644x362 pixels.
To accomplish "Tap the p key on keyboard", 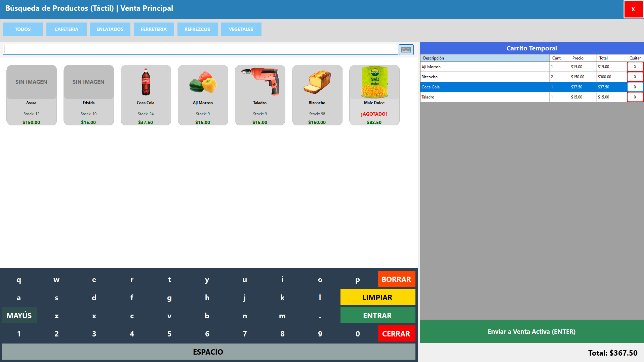I will 358,279.
